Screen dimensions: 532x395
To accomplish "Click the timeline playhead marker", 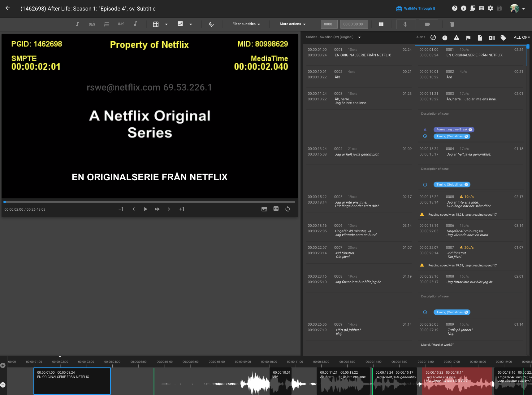I will pos(60,358).
